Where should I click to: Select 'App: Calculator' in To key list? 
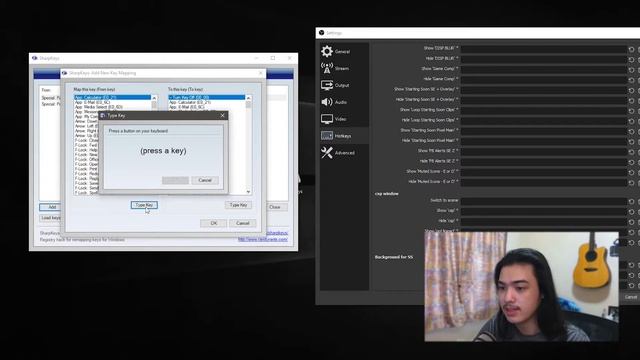[x=207, y=102]
